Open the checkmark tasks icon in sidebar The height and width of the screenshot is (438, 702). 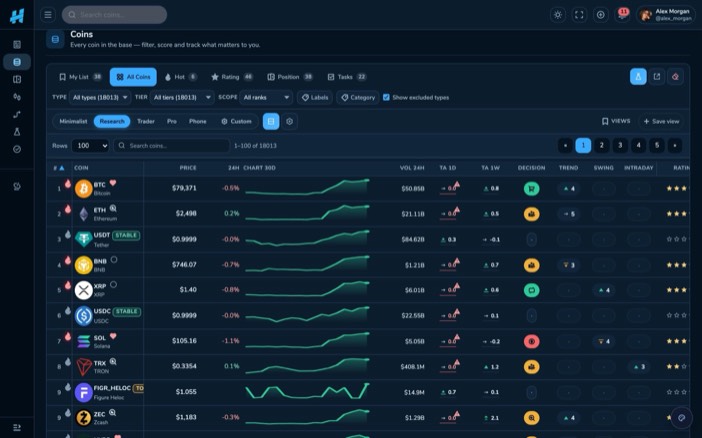tap(17, 149)
